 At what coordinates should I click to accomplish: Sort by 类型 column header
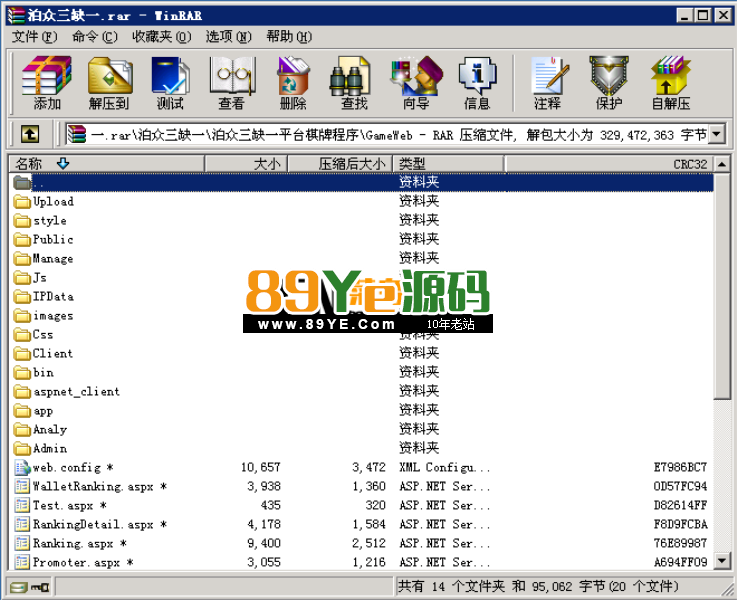(448, 164)
